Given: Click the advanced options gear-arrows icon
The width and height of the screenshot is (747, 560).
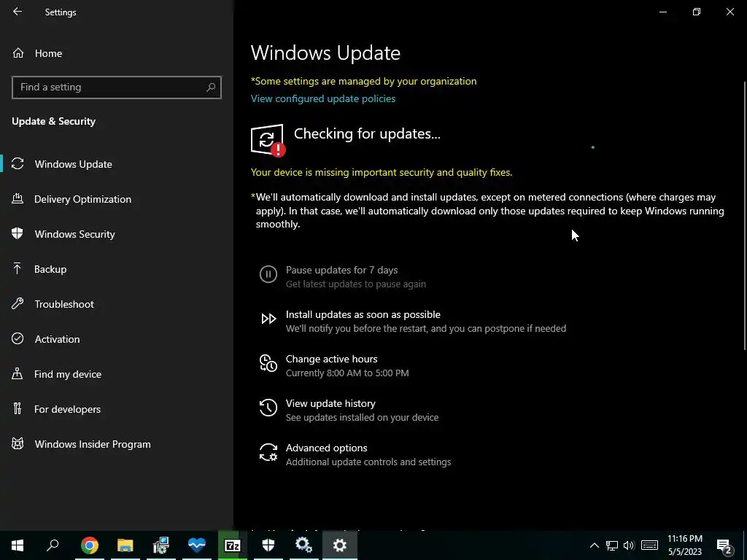Looking at the screenshot, I should (268, 452).
